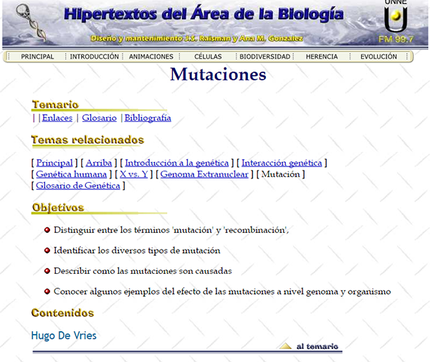Click the Mutaciones page title
430x362 pixels.
click(218, 74)
